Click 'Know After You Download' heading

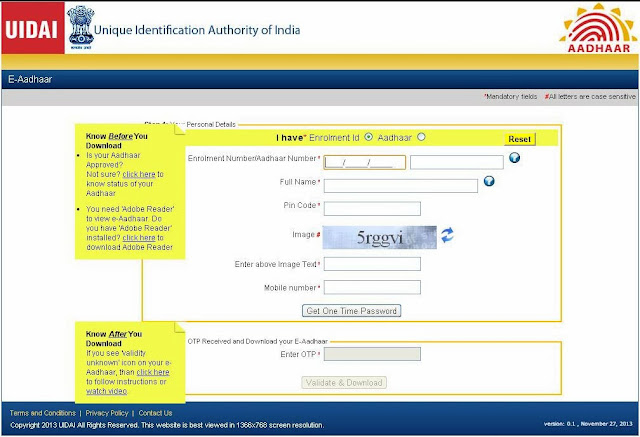(114, 339)
